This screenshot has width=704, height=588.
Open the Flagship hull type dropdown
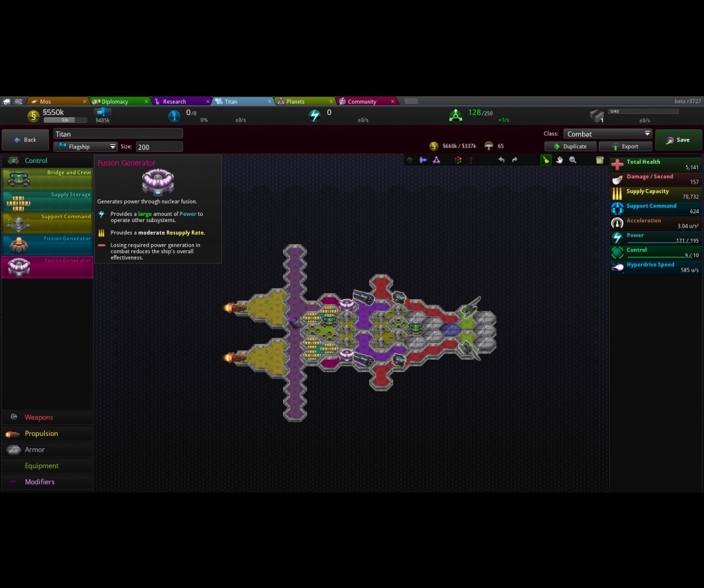coord(85,146)
